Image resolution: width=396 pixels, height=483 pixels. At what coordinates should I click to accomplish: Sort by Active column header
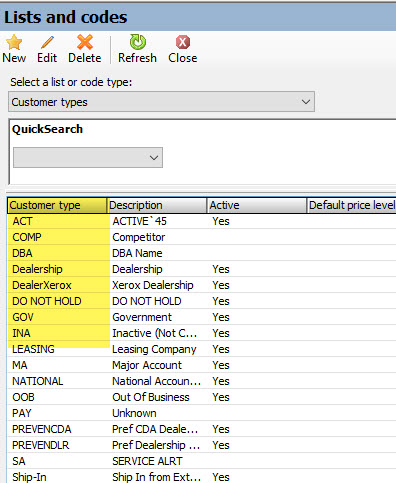point(256,205)
